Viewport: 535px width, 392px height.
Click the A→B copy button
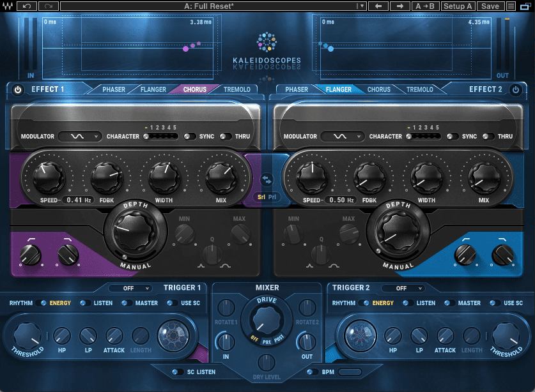tap(425, 6)
